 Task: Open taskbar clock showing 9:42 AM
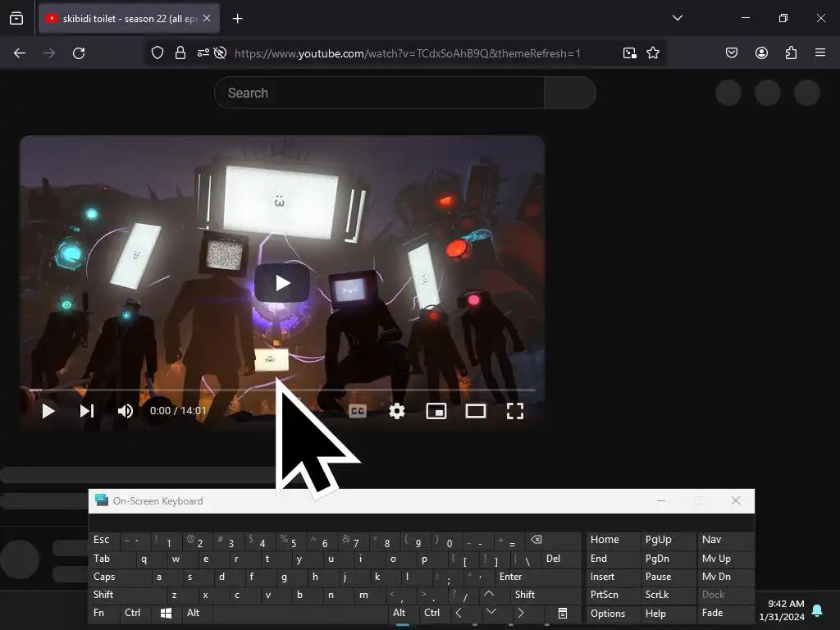click(x=782, y=610)
